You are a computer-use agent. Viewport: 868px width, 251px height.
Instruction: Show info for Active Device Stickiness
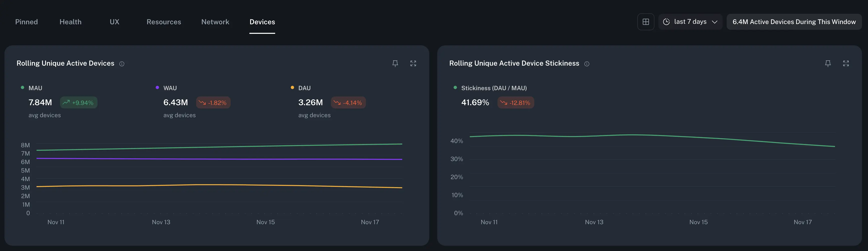click(x=587, y=64)
